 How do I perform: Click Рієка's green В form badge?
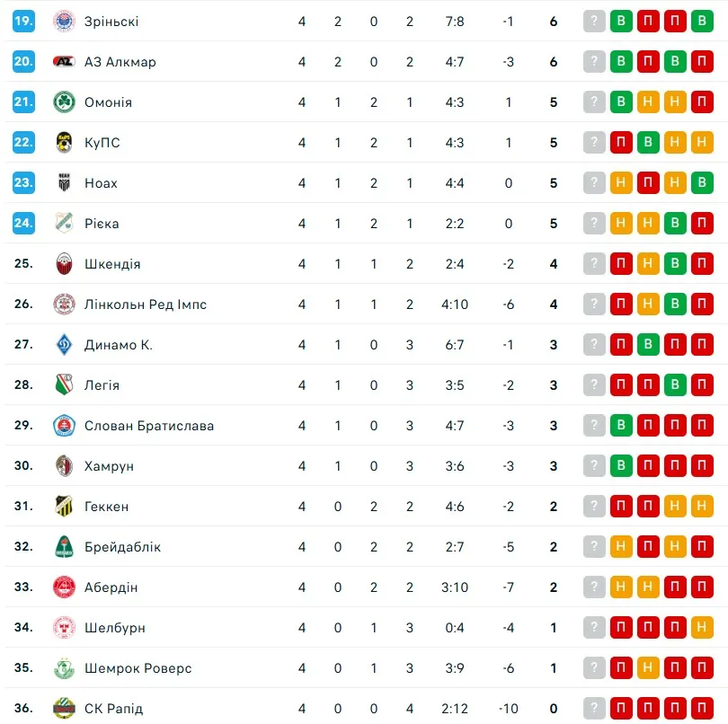point(674,224)
